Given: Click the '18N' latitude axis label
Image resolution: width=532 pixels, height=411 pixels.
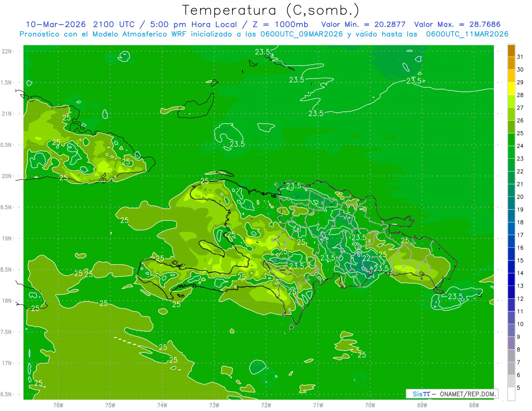Looking at the screenshot, I should click(x=6, y=301).
